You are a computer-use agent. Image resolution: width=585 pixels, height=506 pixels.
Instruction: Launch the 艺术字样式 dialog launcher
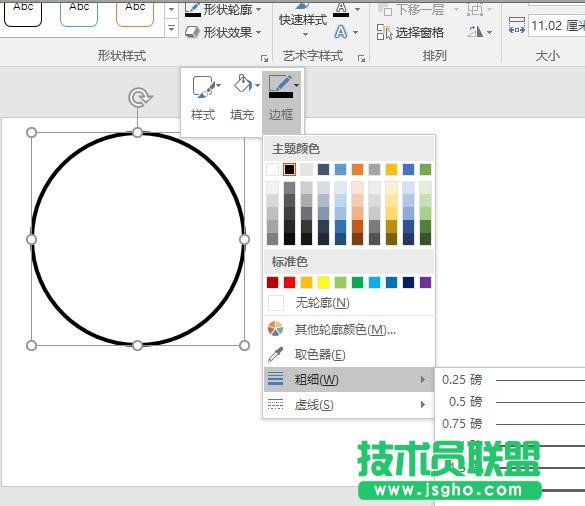[x=361, y=58]
